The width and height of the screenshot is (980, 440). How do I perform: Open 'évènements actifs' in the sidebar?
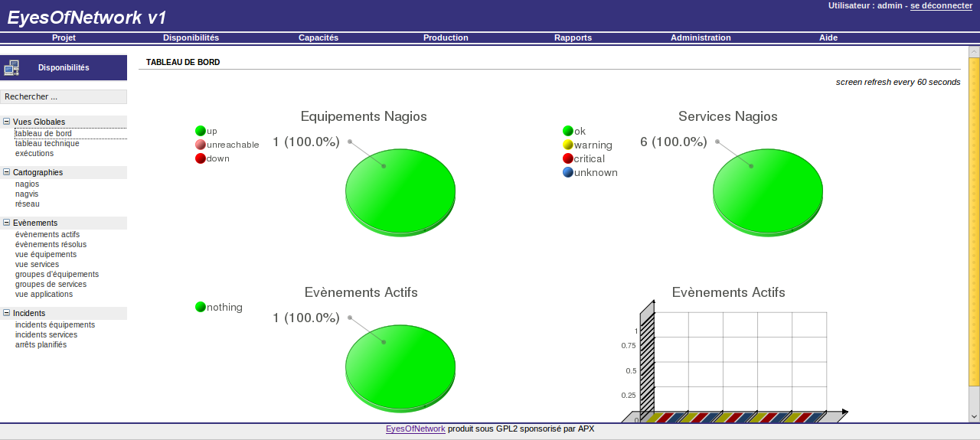click(47, 234)
